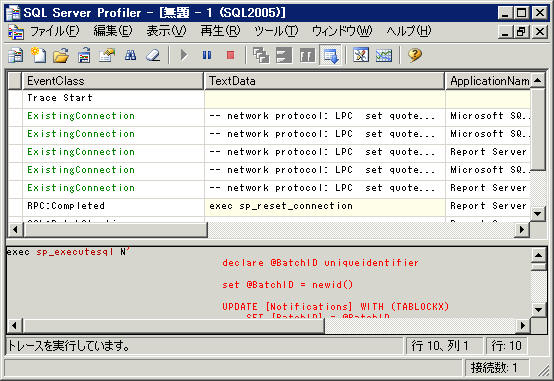Open trace file with folder icon
This screenshot has height=381, width=554.
point(61,55)
